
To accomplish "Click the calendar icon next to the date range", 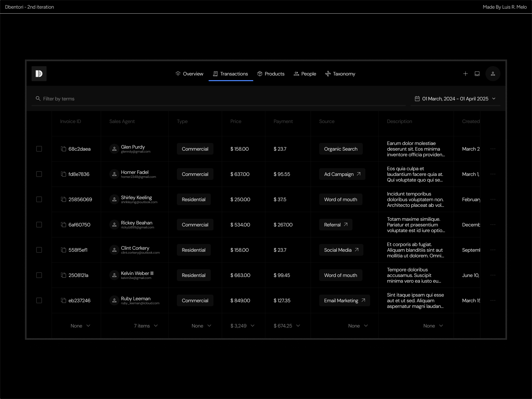I will [x=418, y=98].
